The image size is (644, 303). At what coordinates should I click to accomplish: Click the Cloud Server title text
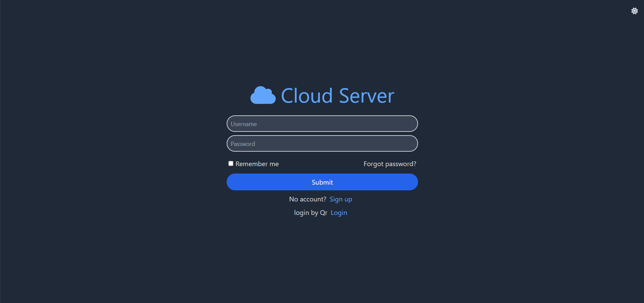pyautogui.click(x=337, y=96)
